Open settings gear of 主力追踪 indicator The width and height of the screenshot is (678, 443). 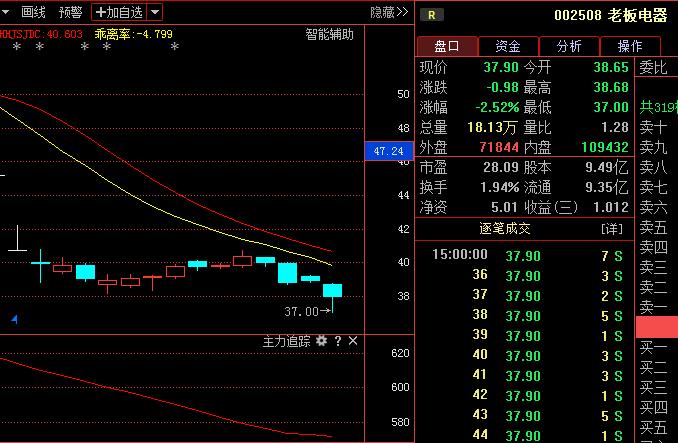[x=321, y=341]
